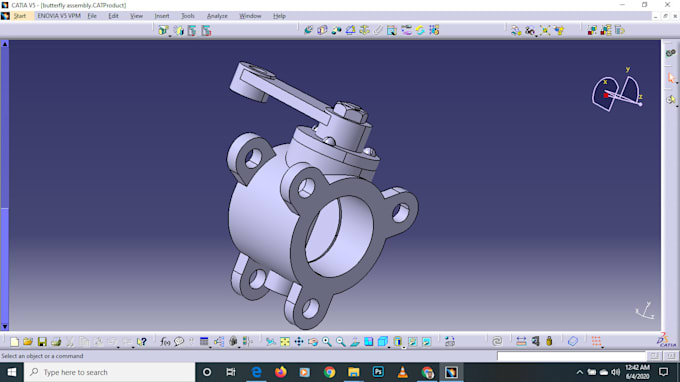Click the Measure Between icon

(521, 342)
